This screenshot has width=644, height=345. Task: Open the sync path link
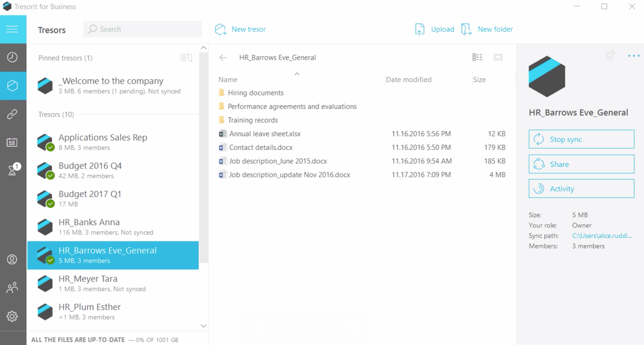pyautogui.click(x=602, y=236)
